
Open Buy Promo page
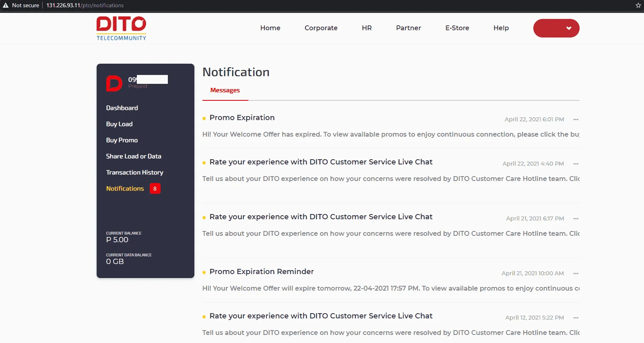click(122, 140)
